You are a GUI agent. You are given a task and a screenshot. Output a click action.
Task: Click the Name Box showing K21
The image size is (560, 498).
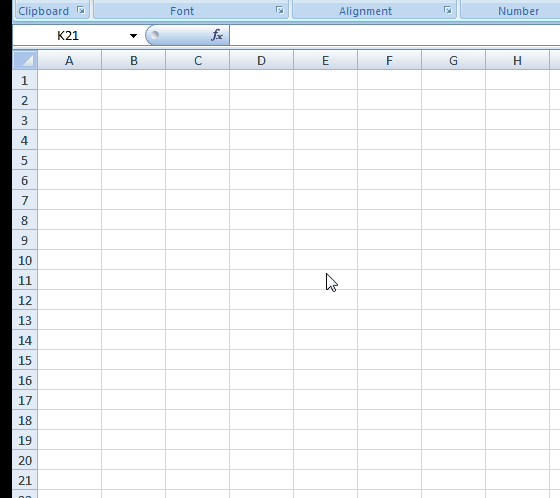pos(69,36)
